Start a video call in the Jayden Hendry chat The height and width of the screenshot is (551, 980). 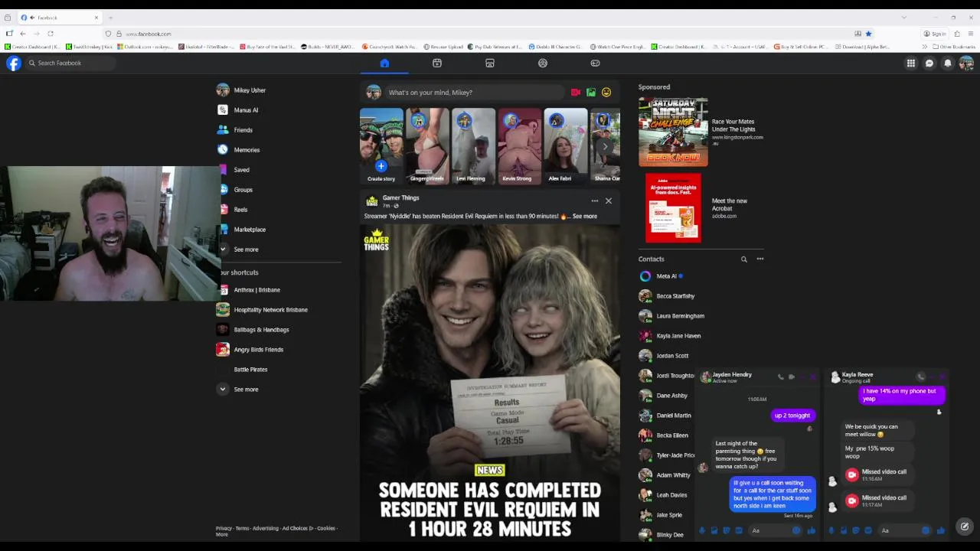[792, 377]
